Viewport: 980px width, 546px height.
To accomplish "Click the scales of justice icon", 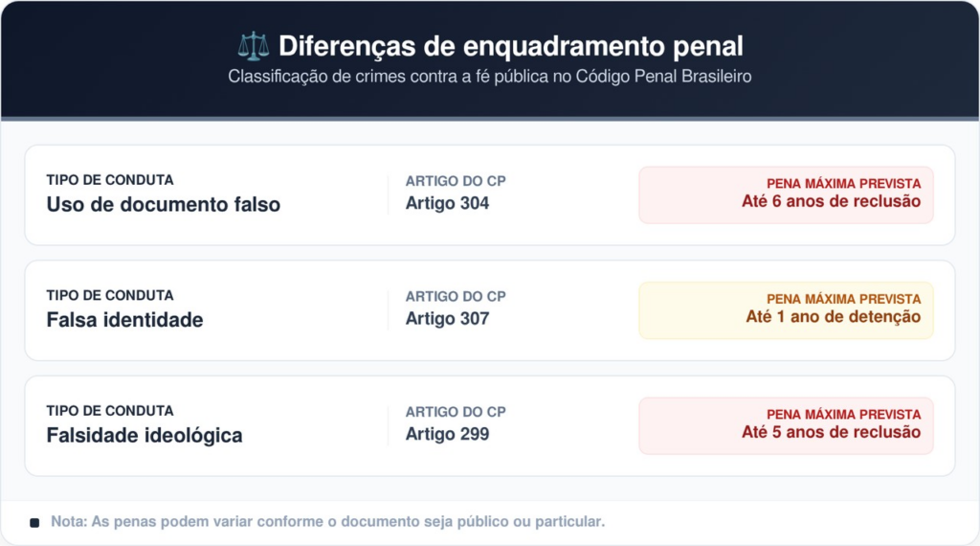I will point(254,46).
